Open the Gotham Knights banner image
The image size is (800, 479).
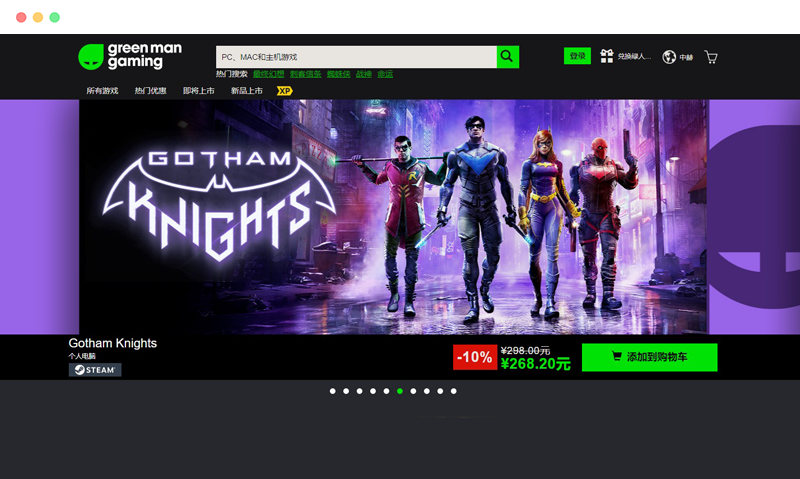pyautogui.click(x=393, y=217)
